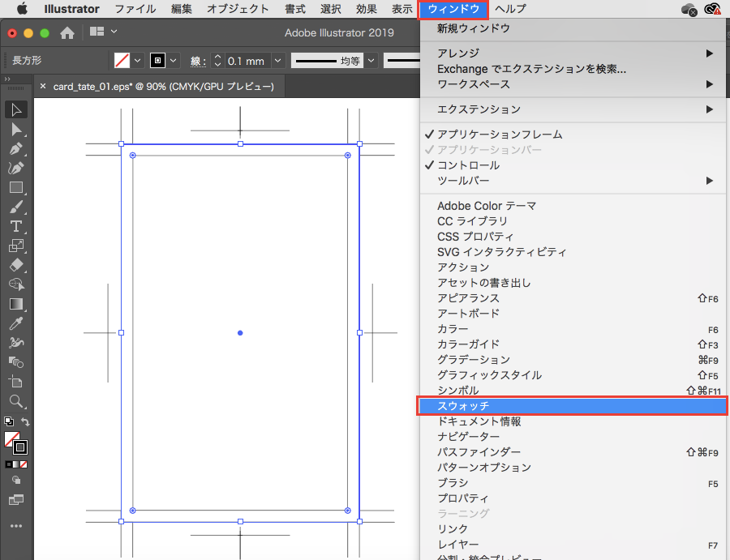Click Exchange でエクステンションを検索 entry
Screen dimensions: 730x560
coord(531,70)
